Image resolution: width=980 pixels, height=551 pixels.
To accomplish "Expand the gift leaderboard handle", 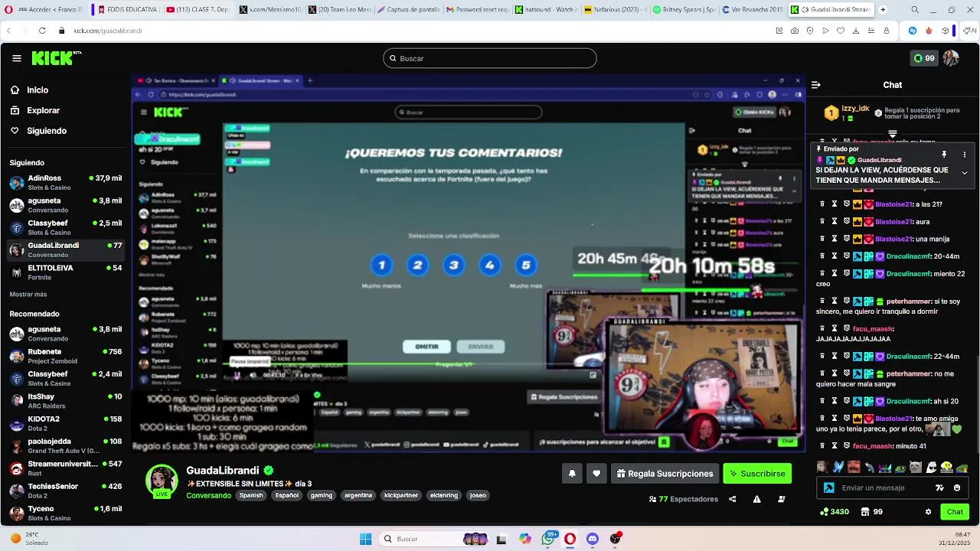I will point(893,134).
